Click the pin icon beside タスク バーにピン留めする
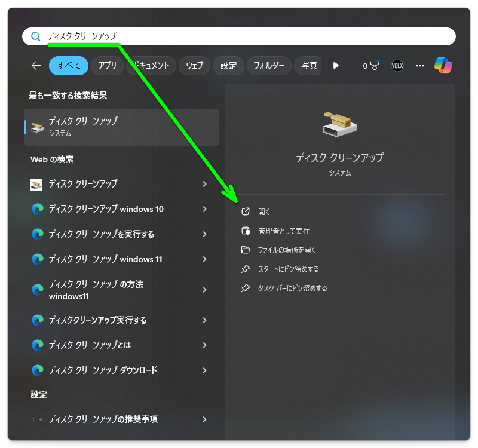 (246, 288)
